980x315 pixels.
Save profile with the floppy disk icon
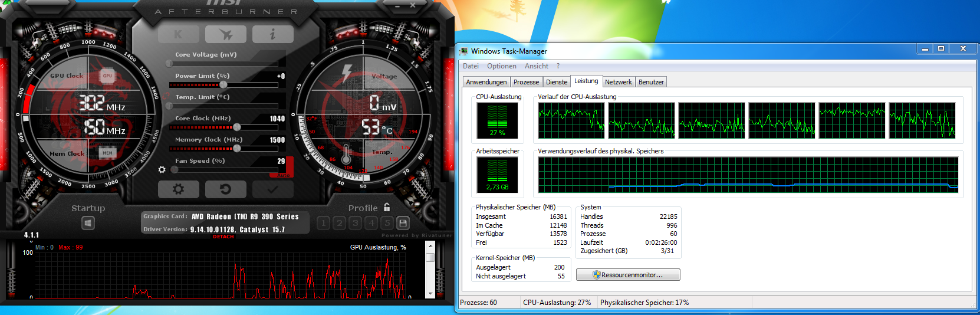pyautogui.click(x=403, y=223)
